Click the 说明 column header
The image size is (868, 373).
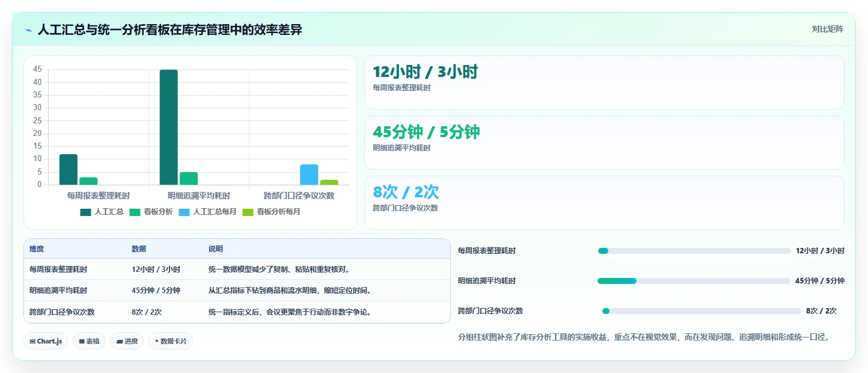216,249
